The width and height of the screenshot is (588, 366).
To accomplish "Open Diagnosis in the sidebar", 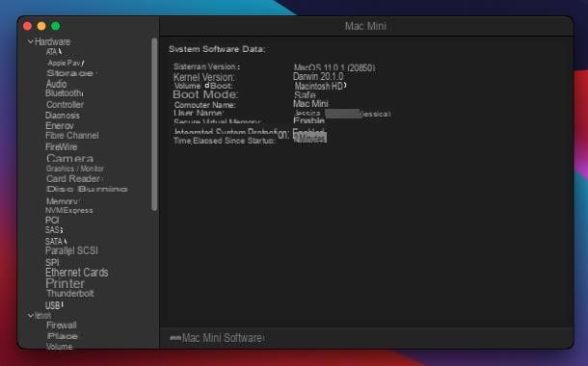I will (x=63, y=116).
